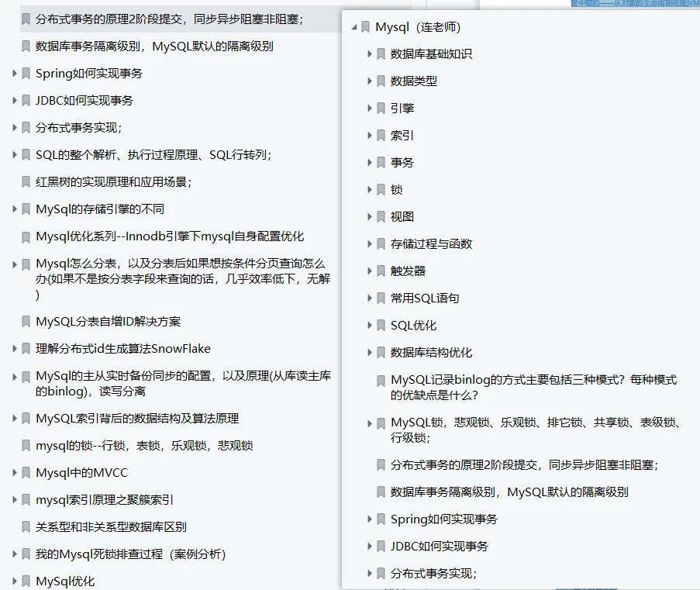This screenshot has width=700, height=590.
Task: Open Spring如何实现事务 in right panel
Action: pos(443,519)
